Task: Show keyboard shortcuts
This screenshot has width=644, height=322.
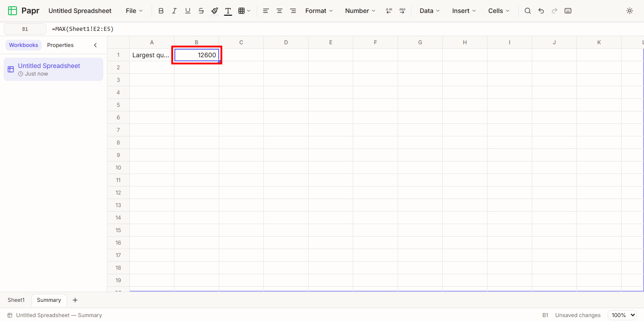Action: point(568,11)
